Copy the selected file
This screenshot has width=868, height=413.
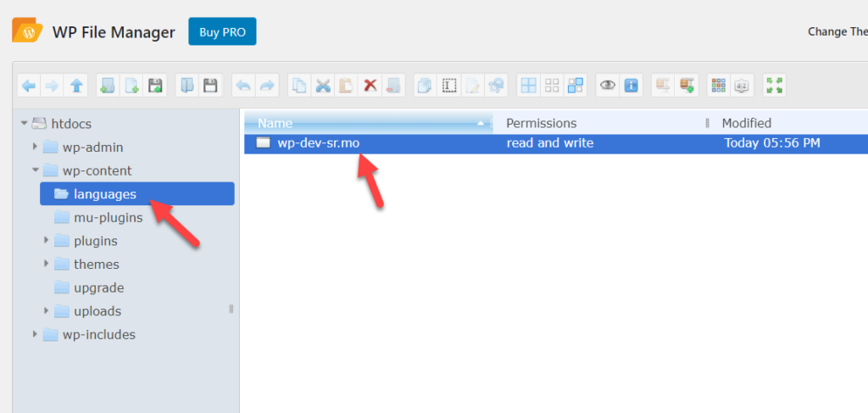299,86
